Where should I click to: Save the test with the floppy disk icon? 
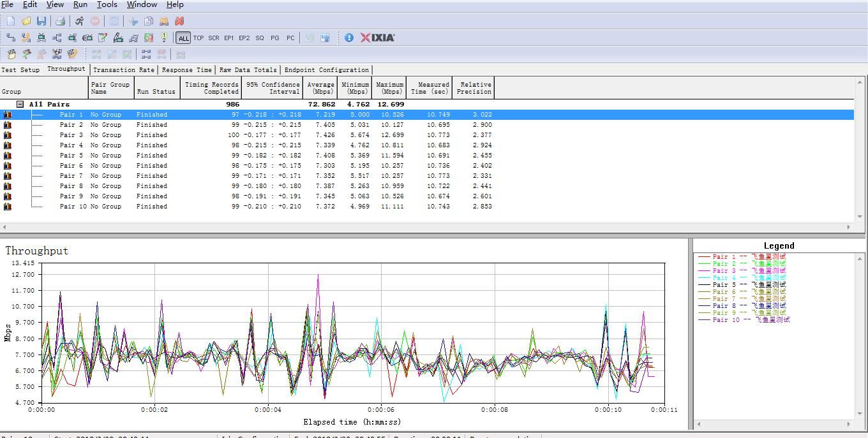(41, 21)
